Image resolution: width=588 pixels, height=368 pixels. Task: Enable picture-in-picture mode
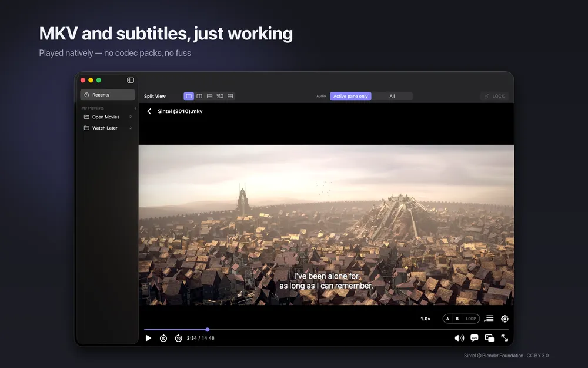tap(489, 338)
